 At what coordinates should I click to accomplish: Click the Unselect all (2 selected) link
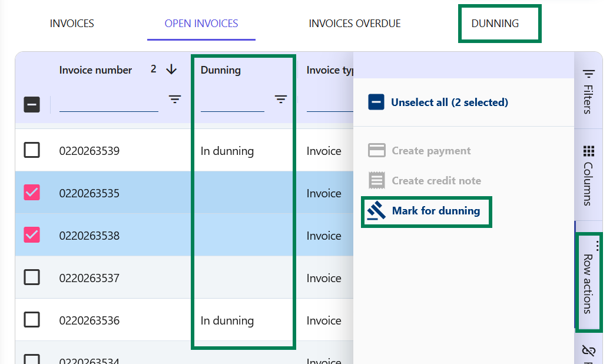click(449, 102)
